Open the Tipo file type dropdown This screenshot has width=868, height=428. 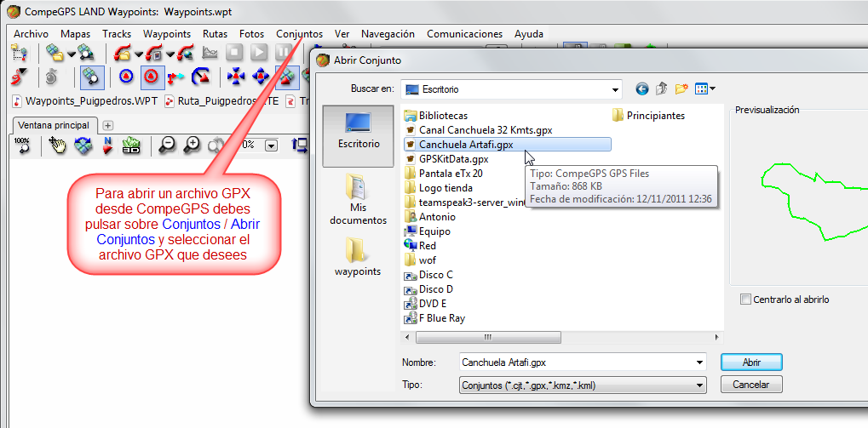699,385
